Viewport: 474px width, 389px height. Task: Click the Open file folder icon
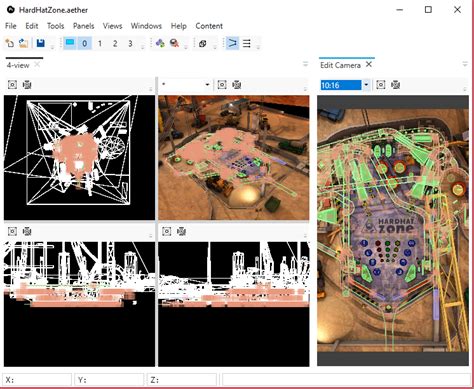point(23,43)
